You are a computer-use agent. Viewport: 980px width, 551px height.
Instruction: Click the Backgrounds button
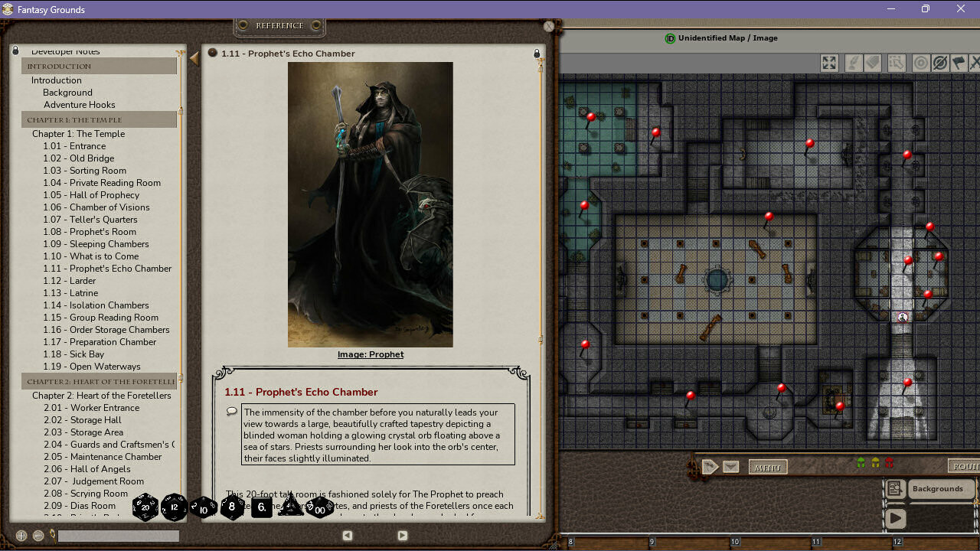938,489
